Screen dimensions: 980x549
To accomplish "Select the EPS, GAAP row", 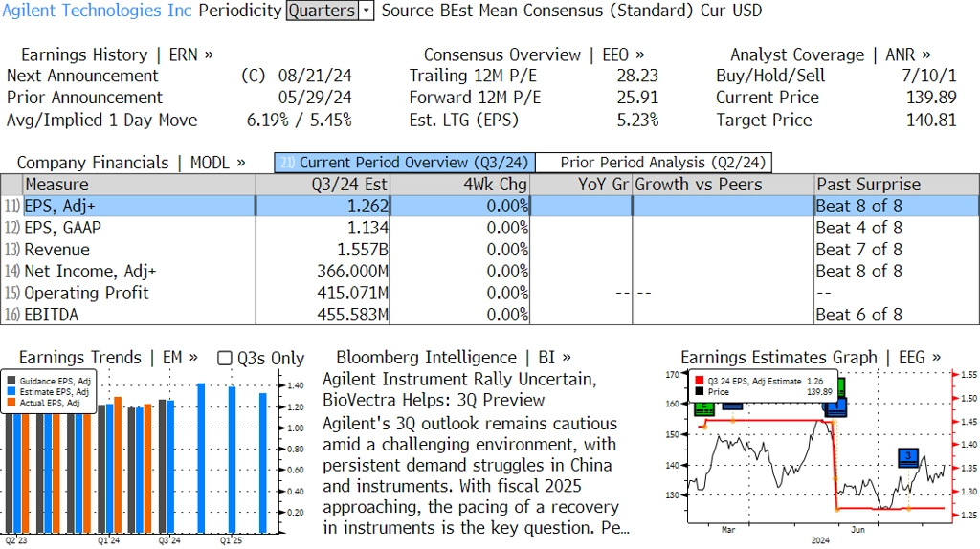I will [x=62, y=228].
